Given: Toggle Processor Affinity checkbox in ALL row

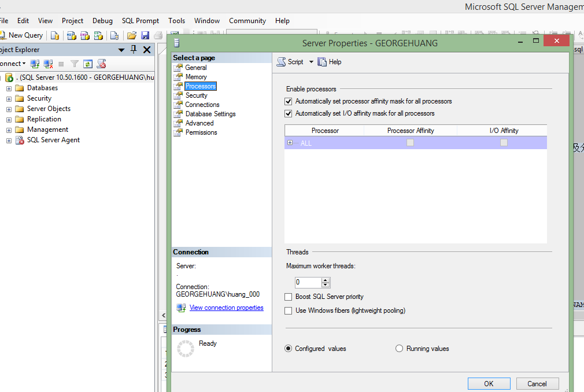Looking at the screenshot, I should tap(410, 143).
